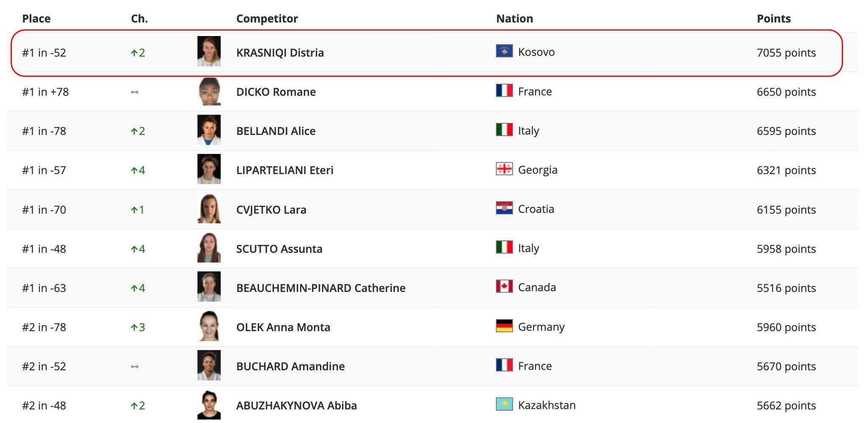The width and height of the screenshot is (868, 423).
Task: Open OLEK Anna Monta's profile photo
Action: 209,326
